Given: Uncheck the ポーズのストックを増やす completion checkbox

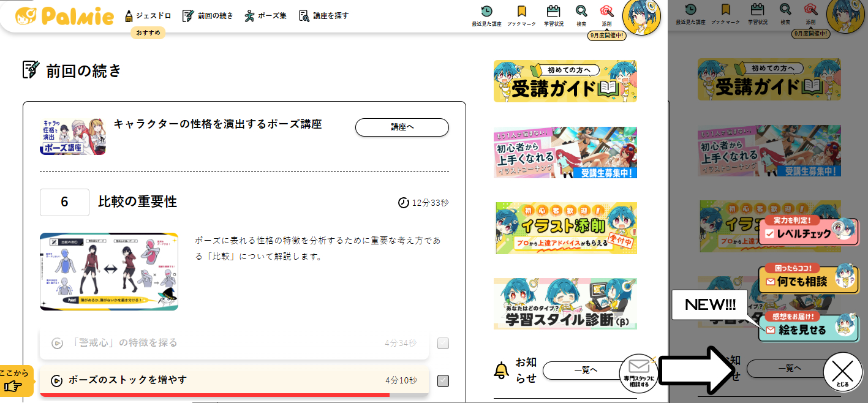Looking at the screenshot, I should click(443, 381).
